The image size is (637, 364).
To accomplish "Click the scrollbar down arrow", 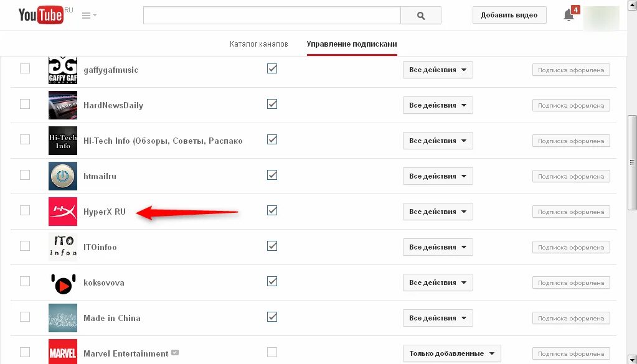I will [632, 359].
